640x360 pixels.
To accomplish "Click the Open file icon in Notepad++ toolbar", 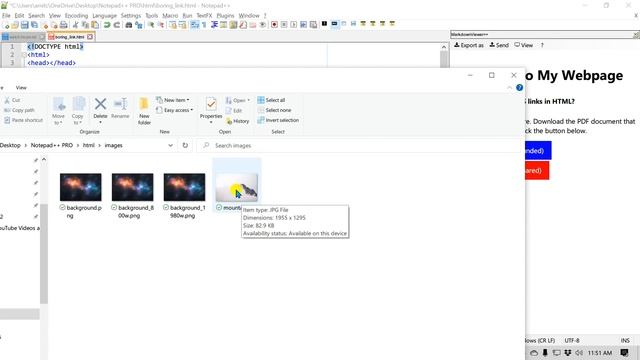I will pyautogui.click(x=15, y=25).
